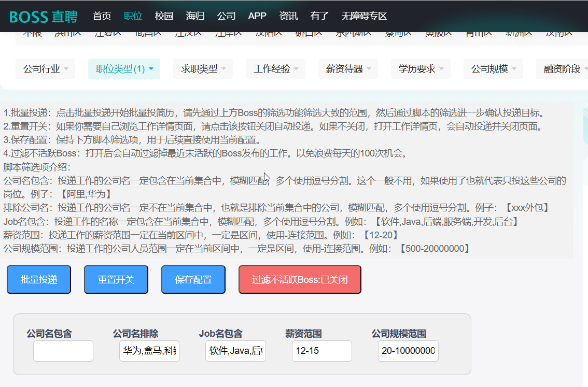Click the Job名包含 description line
This screenshot has height=387, width=588.
262,221
